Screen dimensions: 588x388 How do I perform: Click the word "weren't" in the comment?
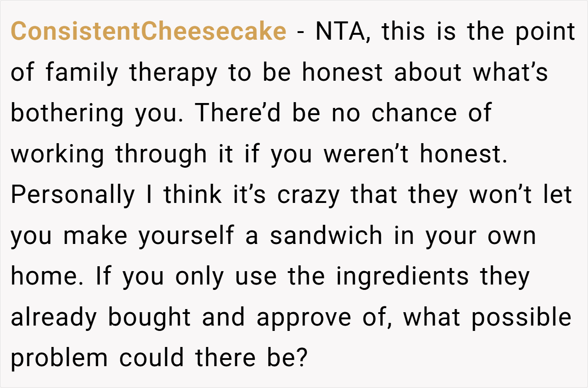[366, 155]
